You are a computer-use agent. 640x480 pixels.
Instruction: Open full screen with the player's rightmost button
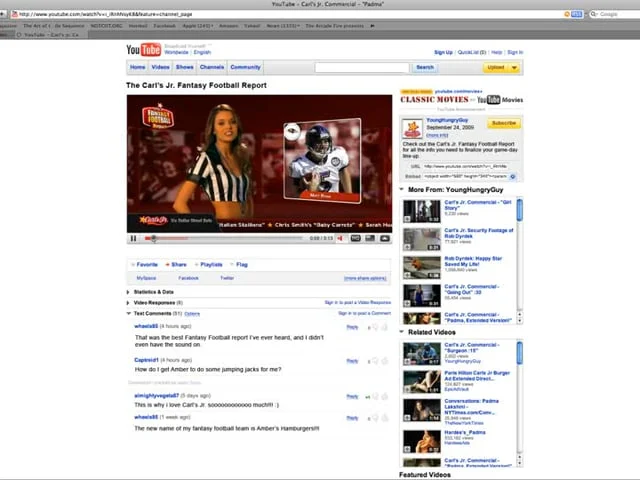click(x=385, y=238)
